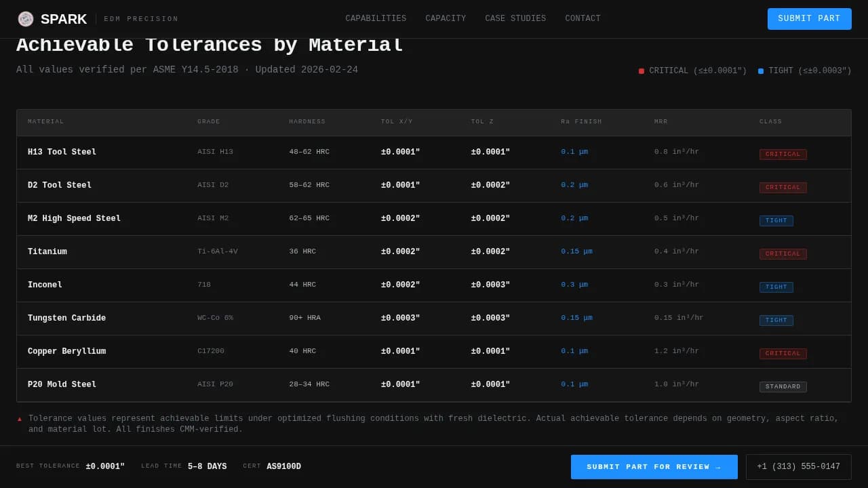Click the blue TIGHT legend swatch

tap(761, 71)
